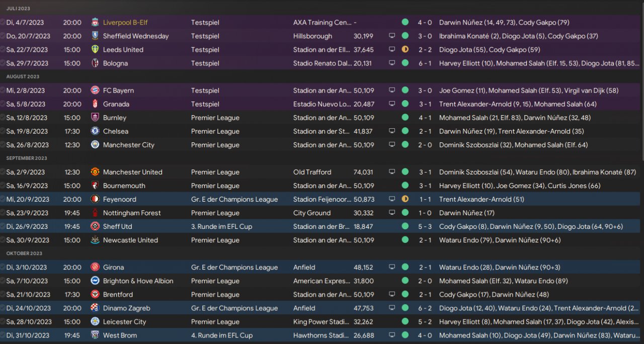
Task: Click the TV icon on the Manchester United row
Action: pyautogui.click(x=392, y=172)
